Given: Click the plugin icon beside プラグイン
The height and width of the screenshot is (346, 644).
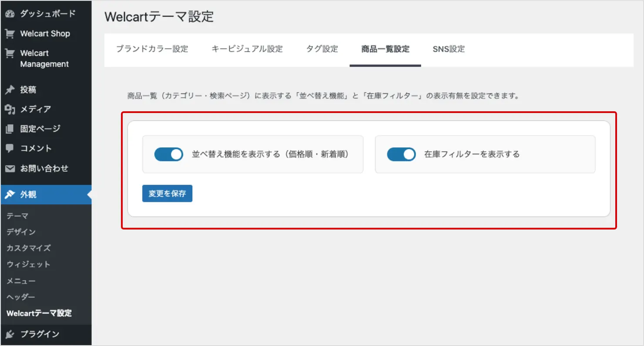Looking at the screenshot, I should pyautogui.click(x=10, y=334).
